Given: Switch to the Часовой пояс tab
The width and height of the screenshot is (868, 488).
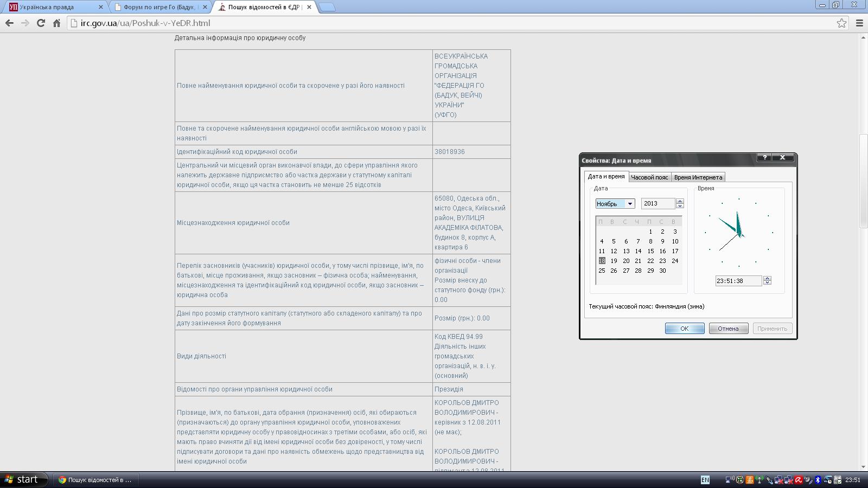Looking at the screenshot, I should [x=649, y=177].
